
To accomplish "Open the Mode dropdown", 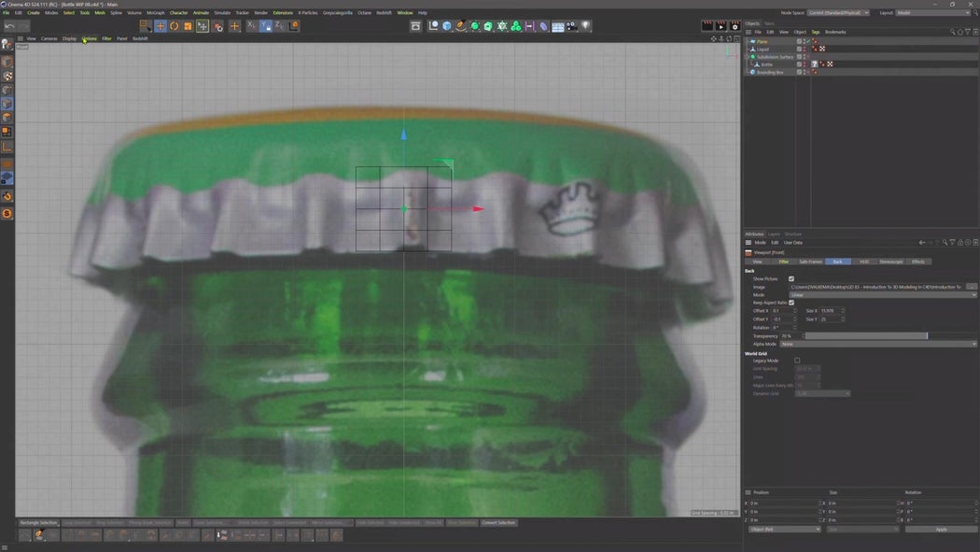I will click(883, 295).
